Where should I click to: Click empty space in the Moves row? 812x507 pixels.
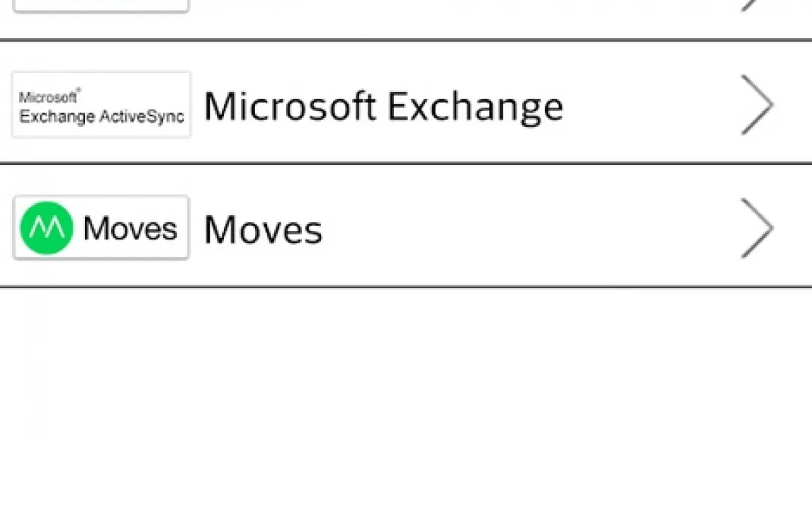pyautogui.click(x=531, y=228)
